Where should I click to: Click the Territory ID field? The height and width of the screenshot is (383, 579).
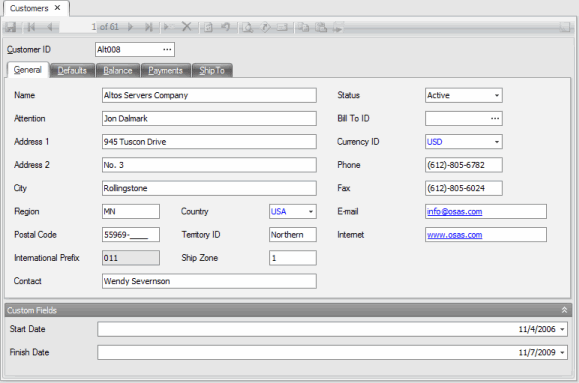[293, 235]
